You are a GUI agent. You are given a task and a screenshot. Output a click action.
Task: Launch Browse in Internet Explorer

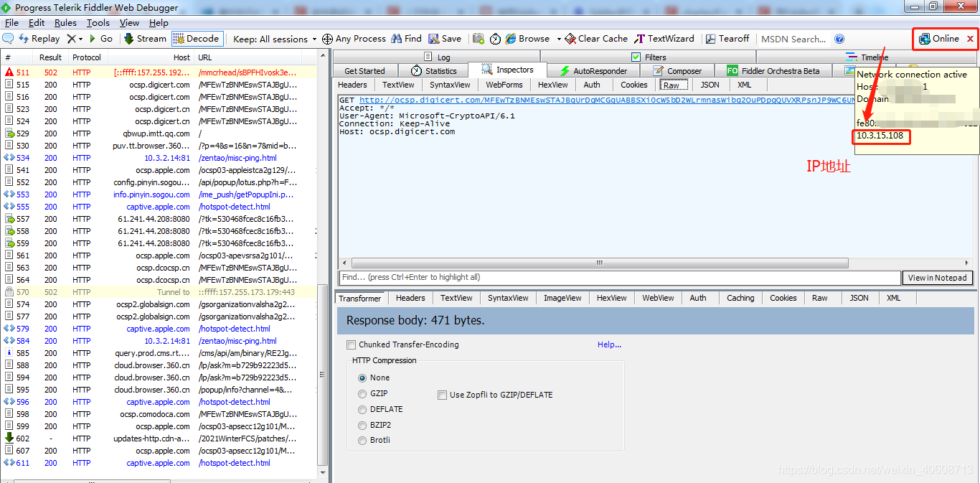pyautogui.click(x=527, y=39)
